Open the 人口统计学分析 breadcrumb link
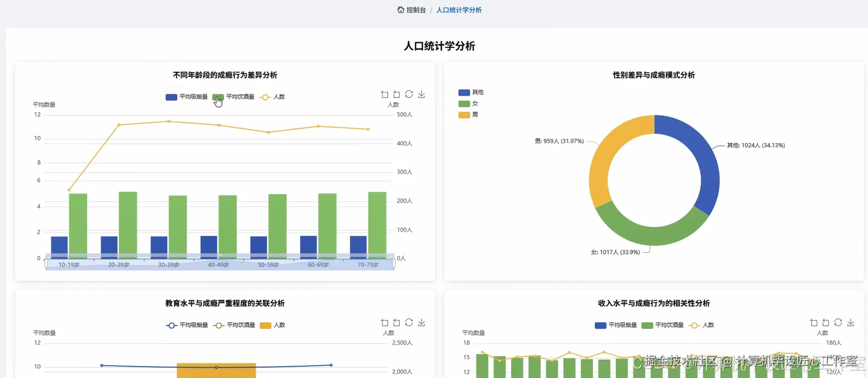Viewport: 868px width, 378px height. pyautogui.click(x=459, y=10)
